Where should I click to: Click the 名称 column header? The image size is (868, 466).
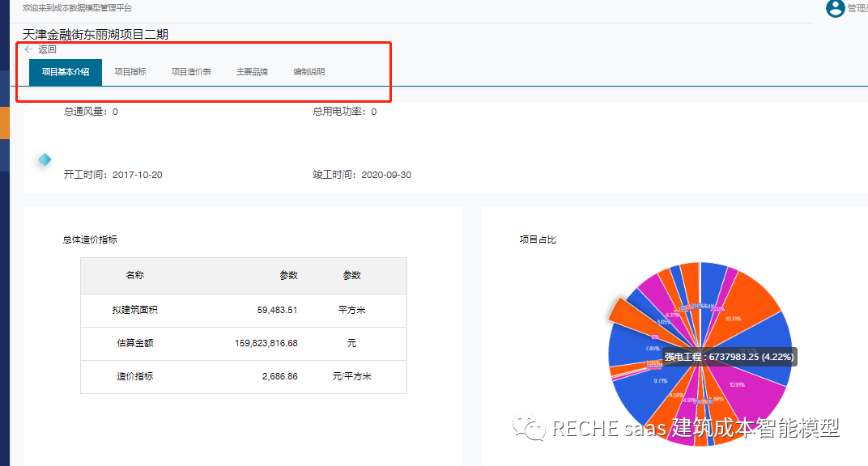coord(134,275)
